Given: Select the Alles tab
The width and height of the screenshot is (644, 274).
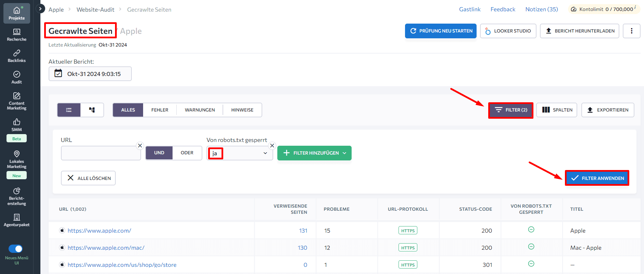Looking at the screenshot, I should click(128, 110).
